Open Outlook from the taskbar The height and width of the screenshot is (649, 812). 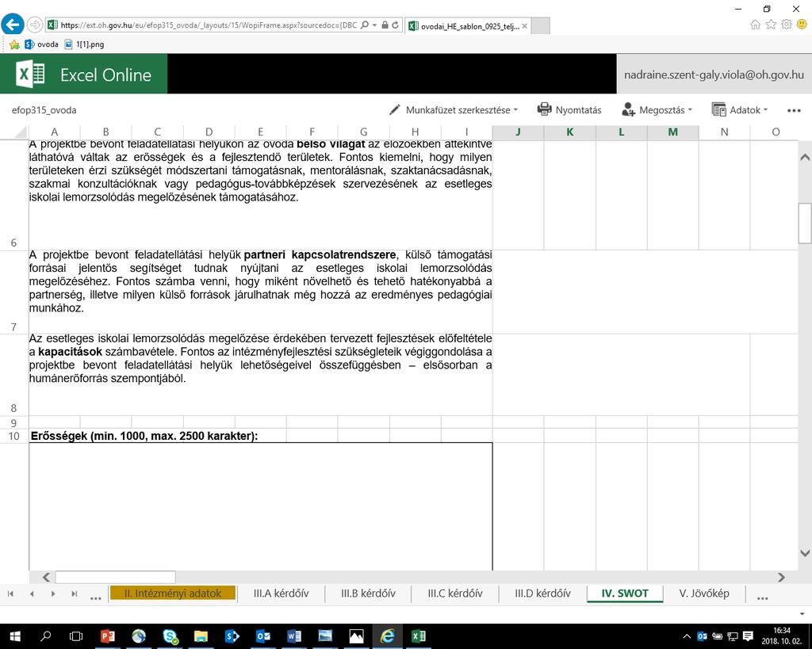pyautogui.click(x=263, y=636)
